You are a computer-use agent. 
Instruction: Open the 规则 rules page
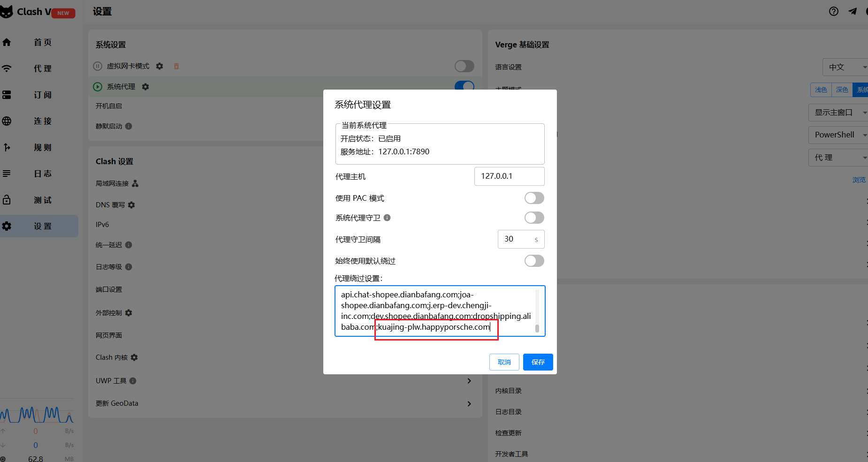[x=41, y=147]
